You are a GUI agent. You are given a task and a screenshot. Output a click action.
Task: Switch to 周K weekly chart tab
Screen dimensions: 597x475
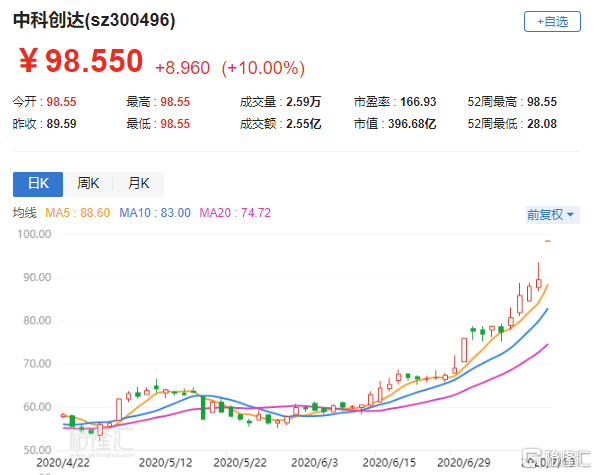click(x=88, y=184)
